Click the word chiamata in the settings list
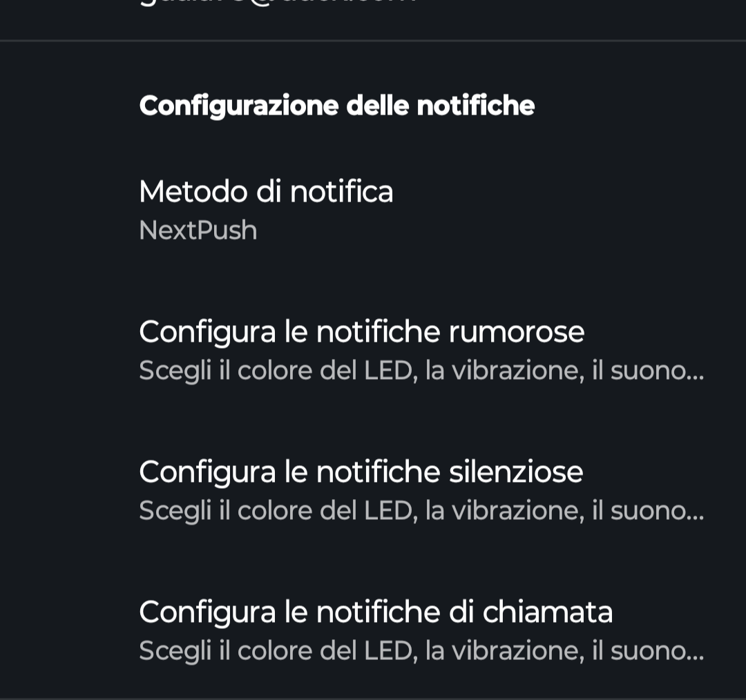 [x=548, y=612]
